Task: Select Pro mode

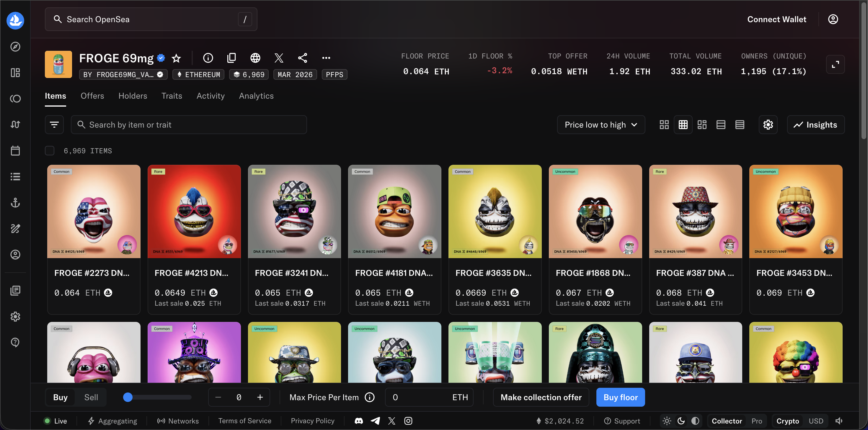Action: pyautogui.click(x=756, y=421)
